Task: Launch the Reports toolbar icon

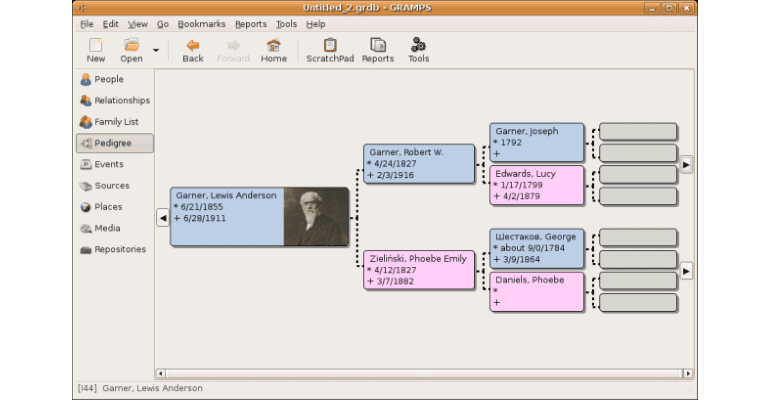Action: pyautogui.click(x=377, y=50)
